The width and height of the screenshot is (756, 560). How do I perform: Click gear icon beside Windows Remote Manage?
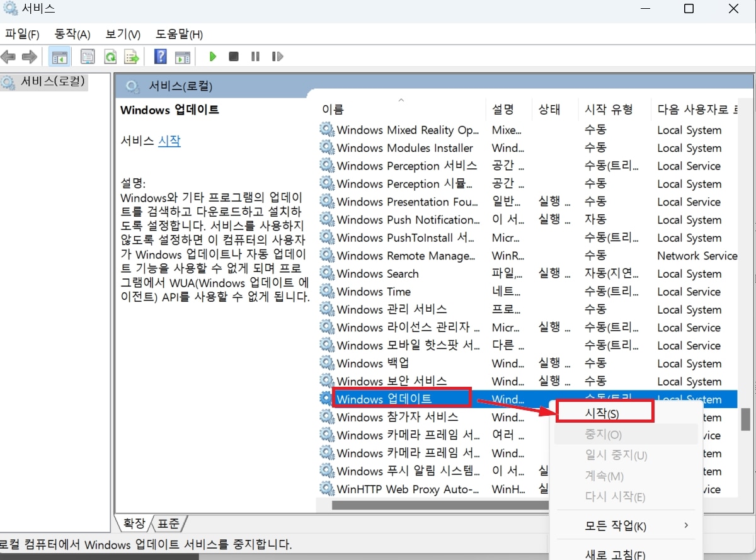click(x=326, y=256)
